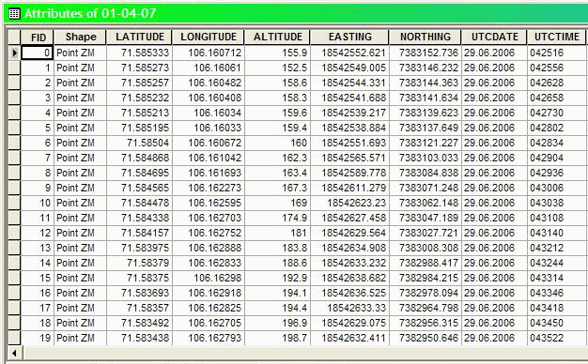Click UTCTIME value 043108
This screenshot has height=364, width=588.
coord(547,218)
